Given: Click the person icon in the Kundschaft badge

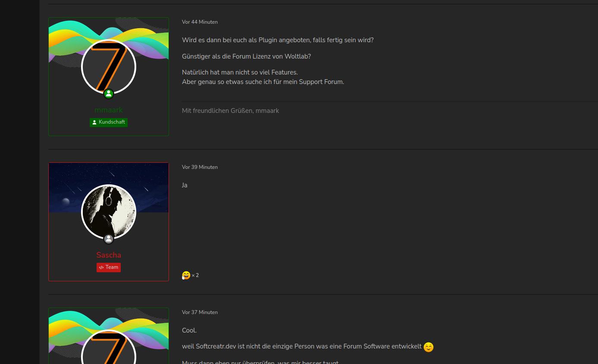Looking at the screenshot, I should pos(94,122).
